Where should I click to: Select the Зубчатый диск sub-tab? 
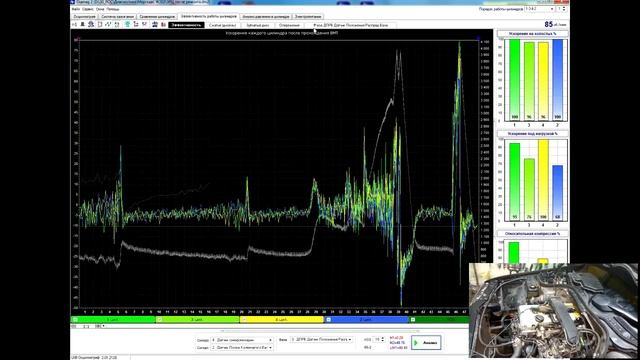tap(257, 25)
